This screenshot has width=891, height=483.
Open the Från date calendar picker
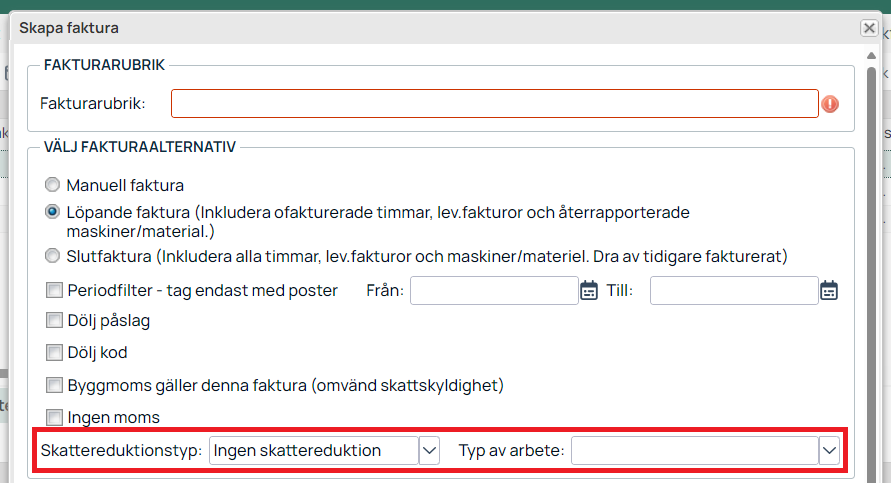(x=589, y=290)
